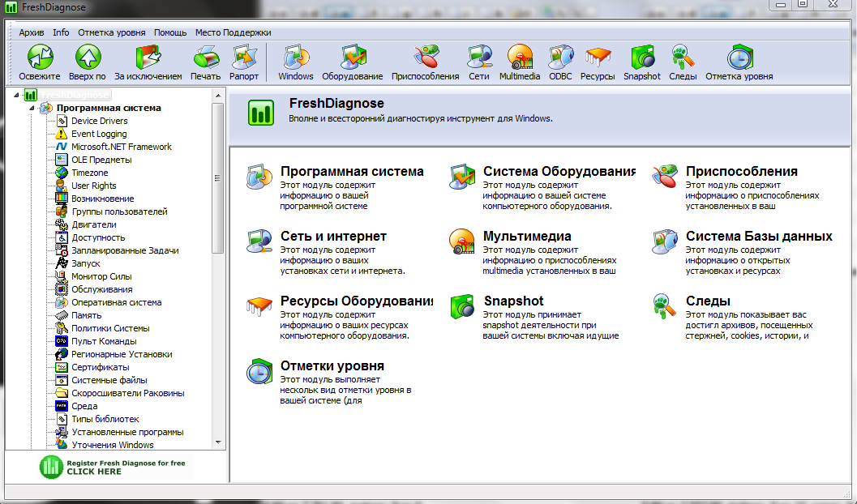Screen dimensions: 857x504
Task: Click the Рапорт report toolbar icon
Action: point(244,58)
